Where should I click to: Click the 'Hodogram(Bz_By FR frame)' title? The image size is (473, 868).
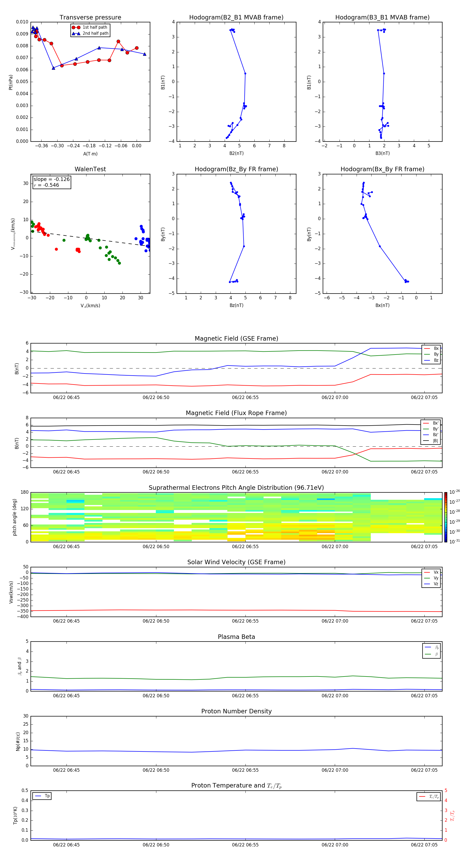tap(236, 169)
